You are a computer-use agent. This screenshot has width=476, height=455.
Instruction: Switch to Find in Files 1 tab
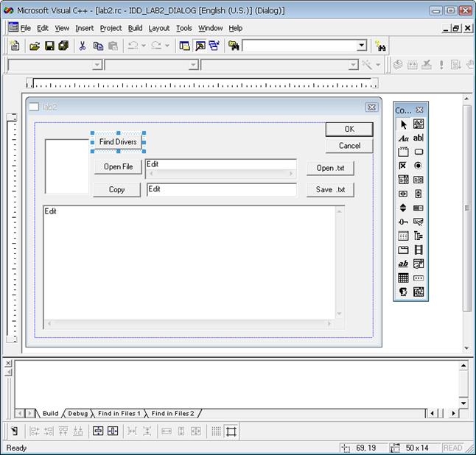click(x=119, y=414)
